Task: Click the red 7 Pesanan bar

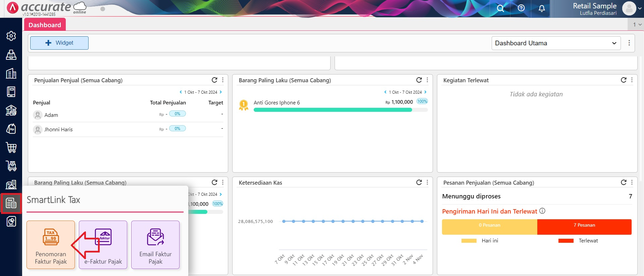Action: pos(584,227)
